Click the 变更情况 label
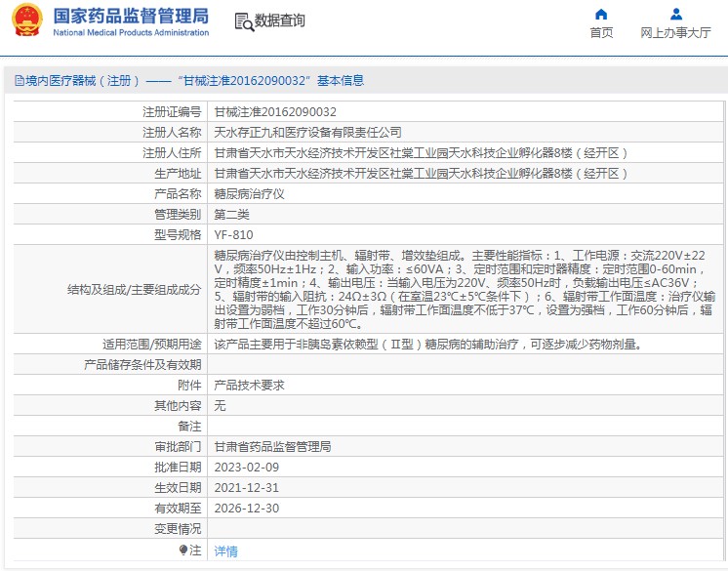Viewport: 728px width, 571px height. 178,529
